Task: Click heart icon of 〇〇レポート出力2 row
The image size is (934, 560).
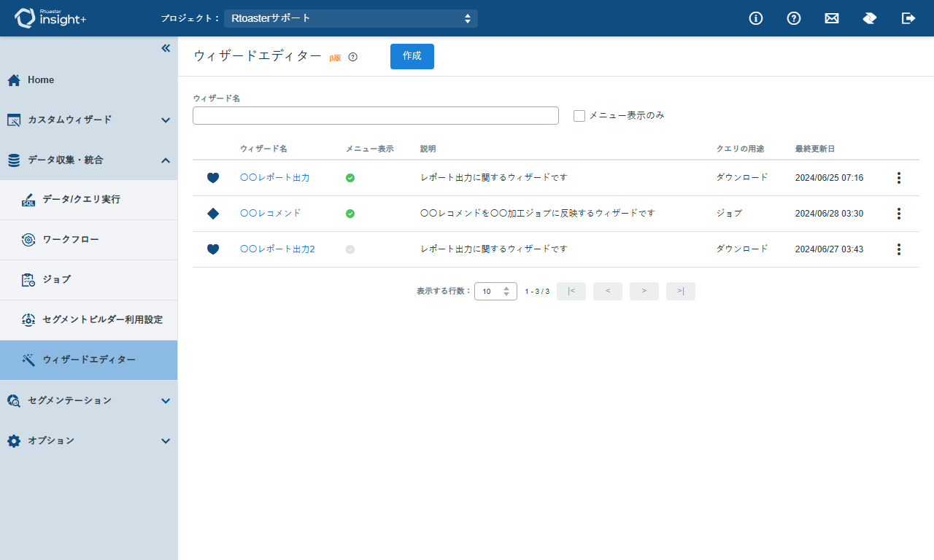Action: (x=213, y=249)
